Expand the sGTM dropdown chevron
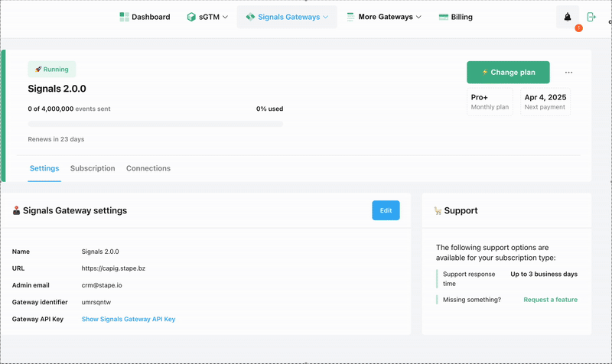Viewport: 612px width, 364px height. [x=225, y=17]
